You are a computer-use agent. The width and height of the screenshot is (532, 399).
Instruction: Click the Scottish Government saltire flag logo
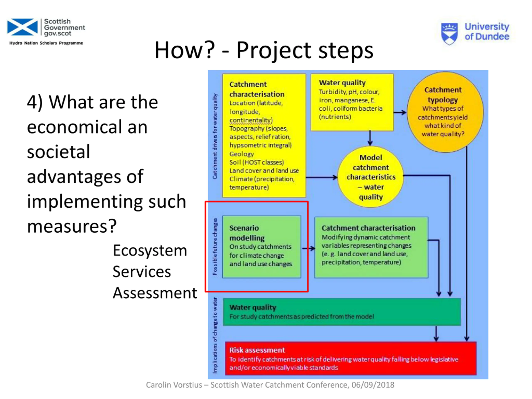22,27
